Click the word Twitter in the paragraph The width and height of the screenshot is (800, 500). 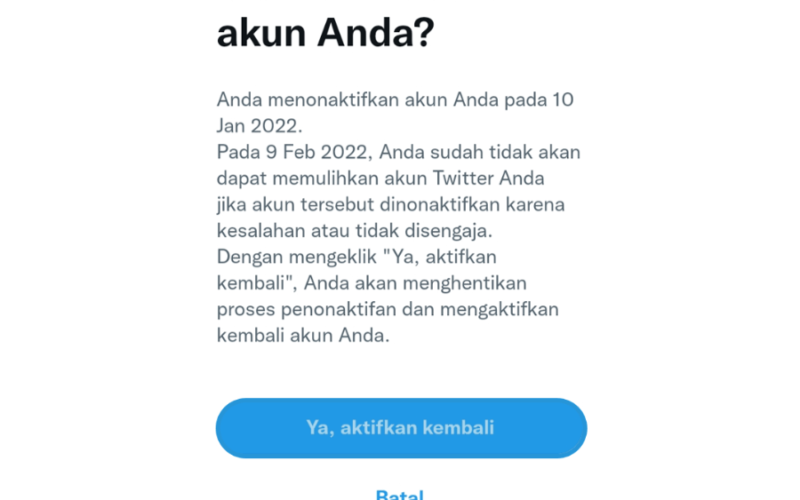coord(463,178)
